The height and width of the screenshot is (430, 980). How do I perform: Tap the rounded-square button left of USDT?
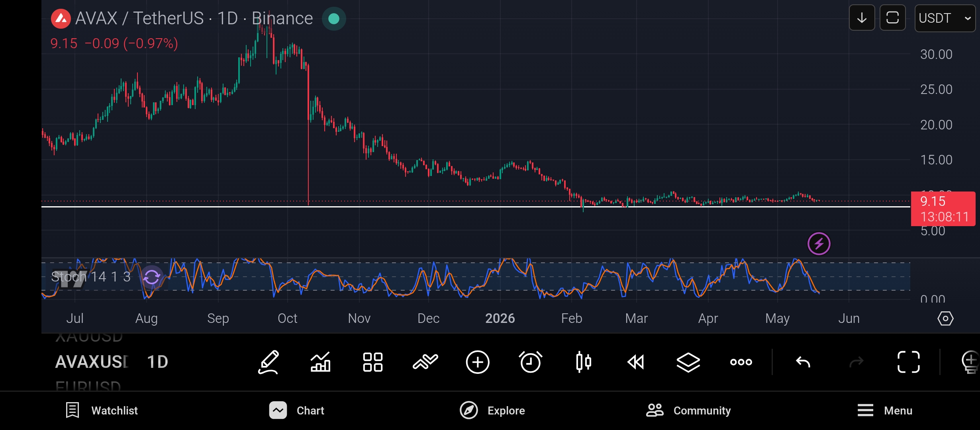tap(892, 18)
